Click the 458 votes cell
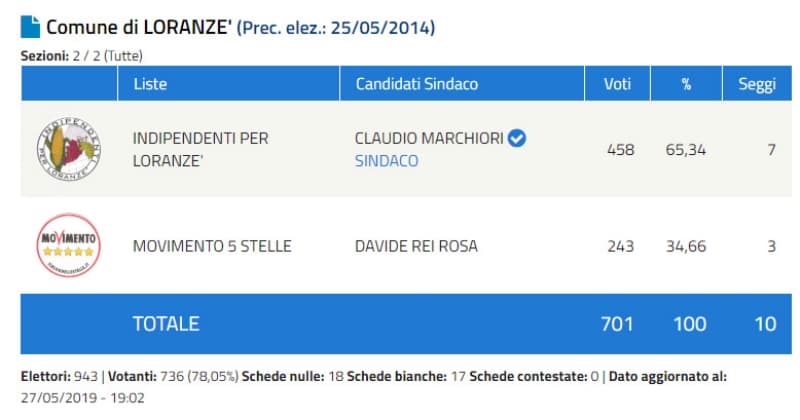The width and height of the screenshot is (800, 420). click(x=620, y=150)
